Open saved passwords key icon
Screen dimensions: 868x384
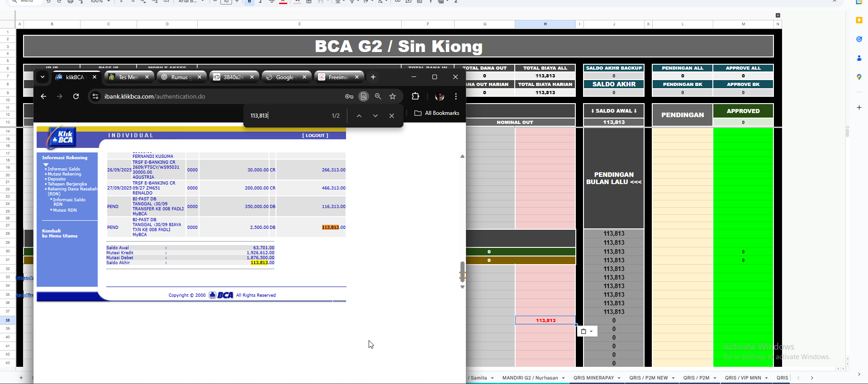349,96
